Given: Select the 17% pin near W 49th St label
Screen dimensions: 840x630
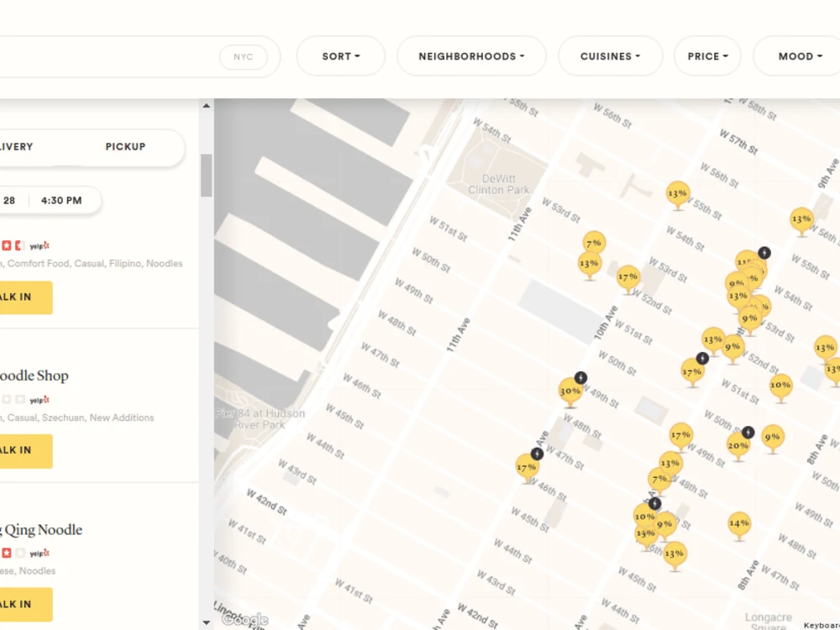Looking at the screenshot, I should pyautogui.click(x=681, y=437).
